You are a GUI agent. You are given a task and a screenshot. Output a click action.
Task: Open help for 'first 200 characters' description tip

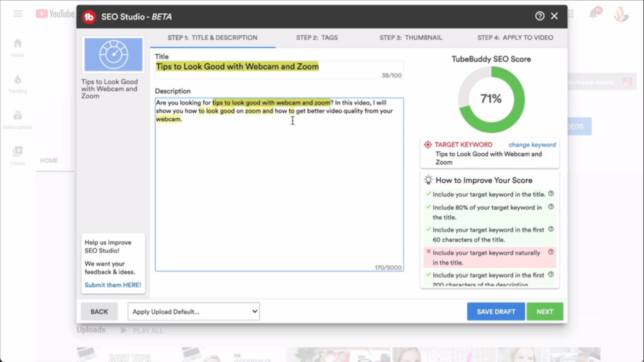[551, 274]
